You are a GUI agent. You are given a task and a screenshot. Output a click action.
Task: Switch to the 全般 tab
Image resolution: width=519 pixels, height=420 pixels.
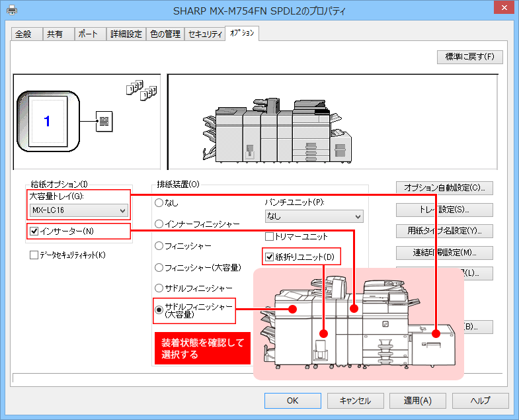point(23,34)
